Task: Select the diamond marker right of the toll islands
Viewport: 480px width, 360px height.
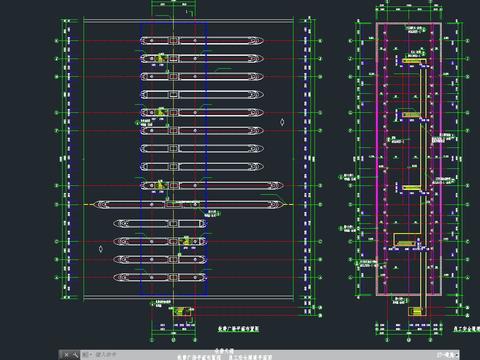Action: tap(282, 122)
